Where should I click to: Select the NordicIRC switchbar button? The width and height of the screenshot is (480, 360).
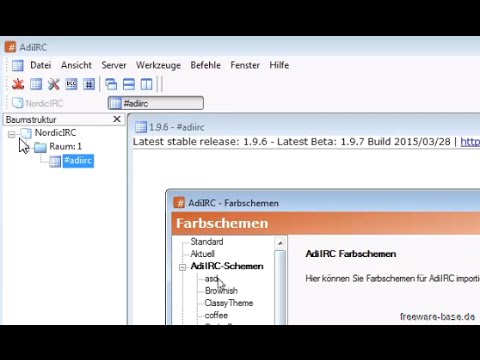[x=37, y=103]
